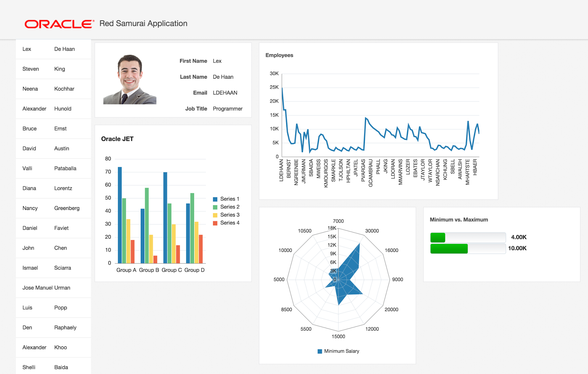Toggle Series 3 visibility in the legend
Screen dimensions: 588x374
215,215
